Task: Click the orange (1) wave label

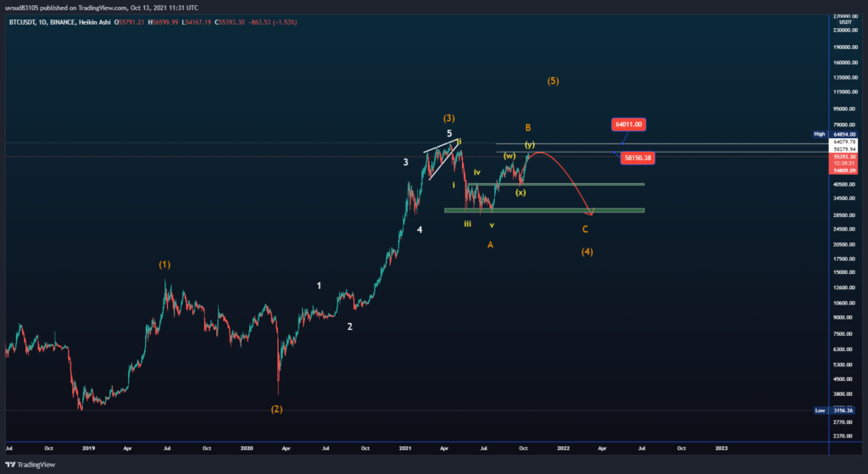Action: [x=164, y=265]
